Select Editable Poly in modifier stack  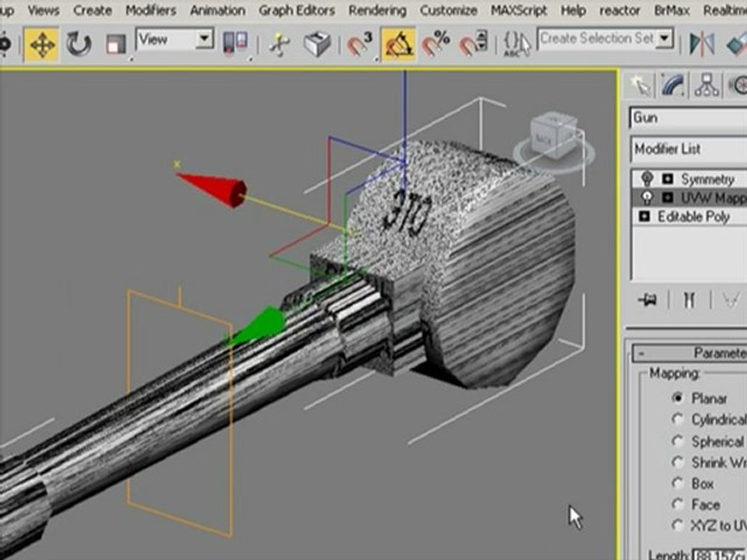click(x=693, y=217)
